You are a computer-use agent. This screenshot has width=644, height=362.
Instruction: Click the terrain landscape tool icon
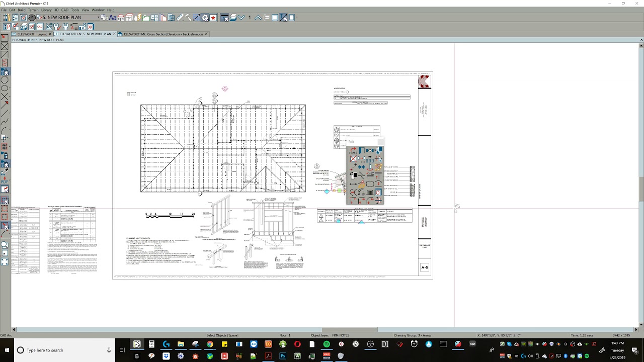[x=146, y=18]
